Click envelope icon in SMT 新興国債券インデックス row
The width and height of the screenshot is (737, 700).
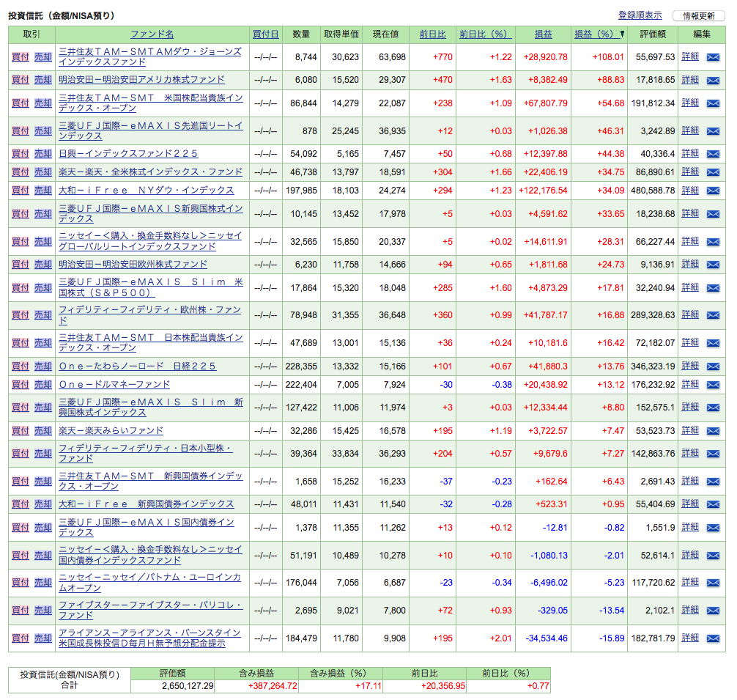tap(713, 482)
